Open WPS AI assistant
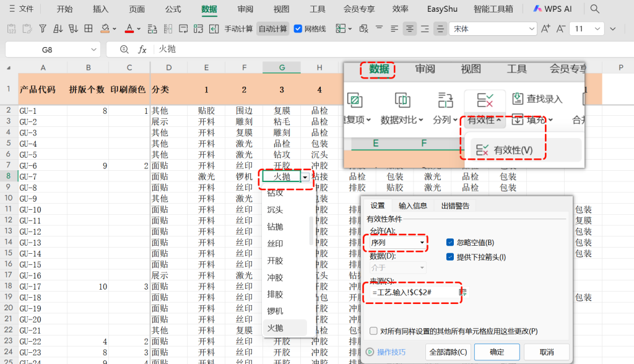The width and height of the screenshot is (634, 364). click(x=552, y=9)
